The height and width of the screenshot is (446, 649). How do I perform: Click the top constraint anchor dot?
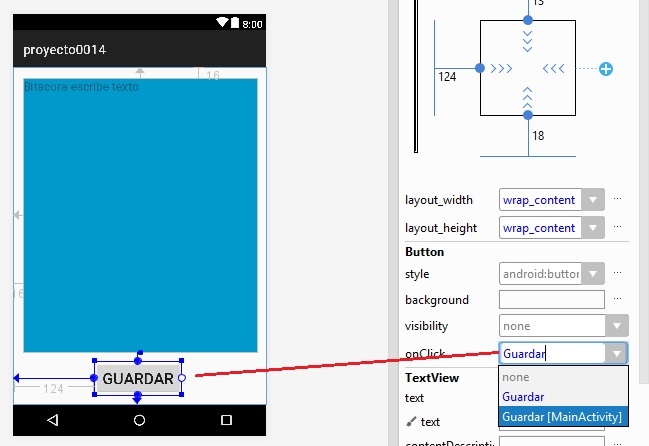click(528, 19)
